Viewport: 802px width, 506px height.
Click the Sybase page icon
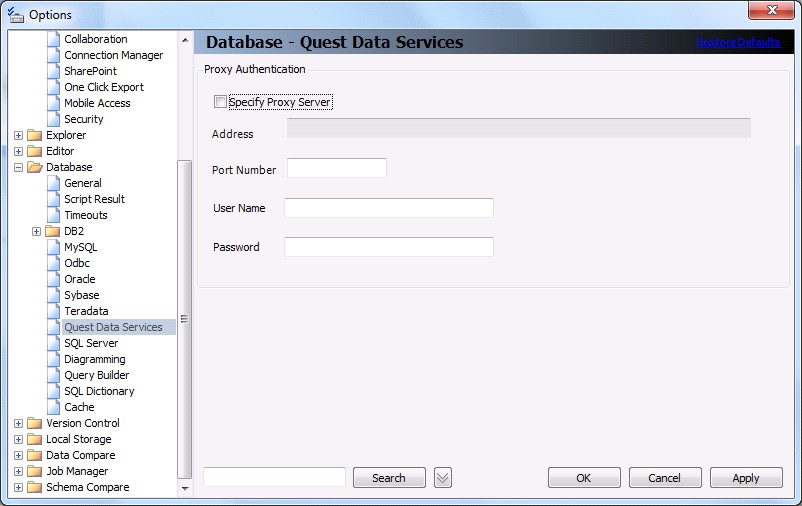click(x=54, y=295)
